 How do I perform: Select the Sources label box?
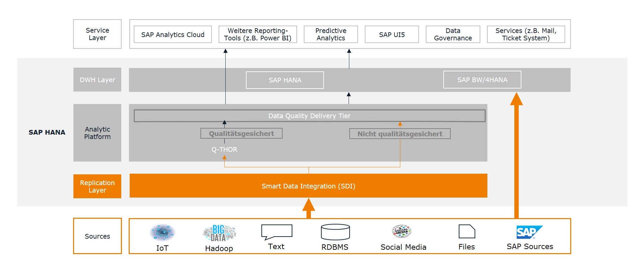pyautogui.click(x=97, y=236)
